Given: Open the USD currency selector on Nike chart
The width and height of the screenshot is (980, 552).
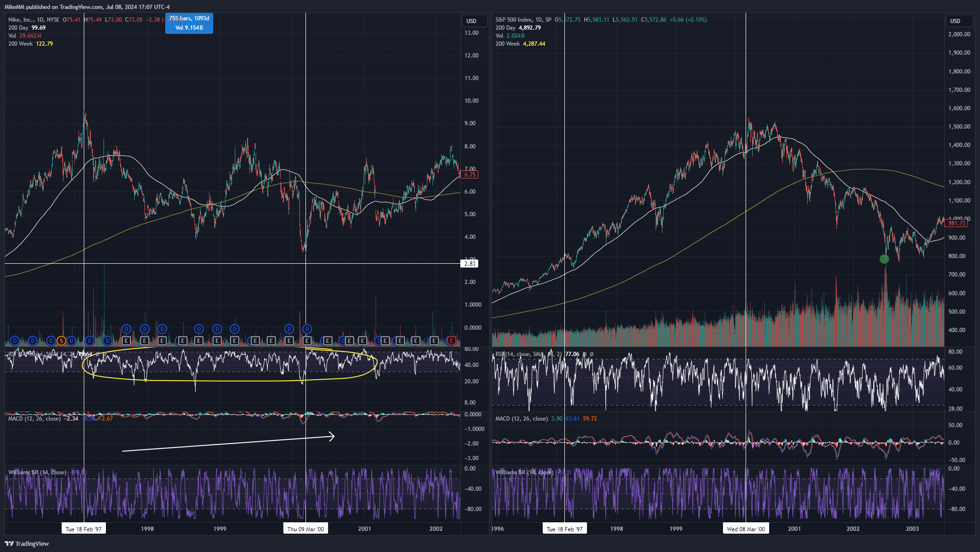Looking at the screenshot, I should point(474,21).
